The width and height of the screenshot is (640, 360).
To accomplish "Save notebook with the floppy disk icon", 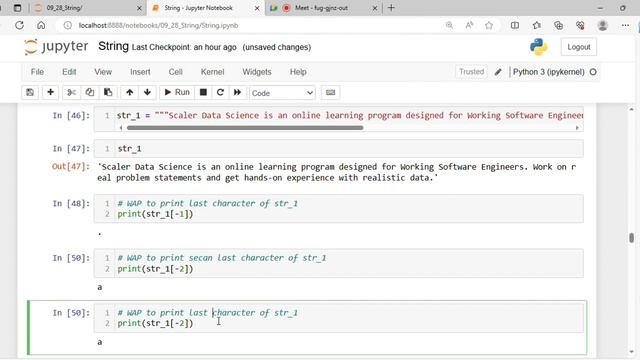I will [30, 92].
